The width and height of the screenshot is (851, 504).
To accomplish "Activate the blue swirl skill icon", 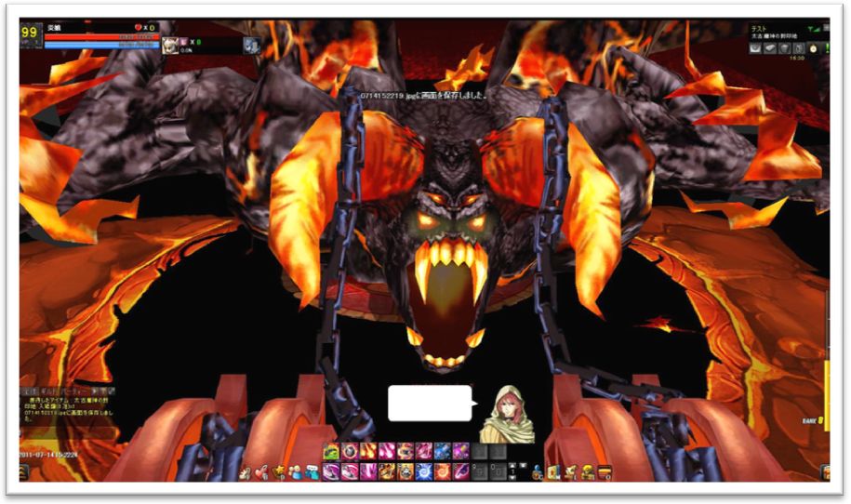I will tap(424, 471).
